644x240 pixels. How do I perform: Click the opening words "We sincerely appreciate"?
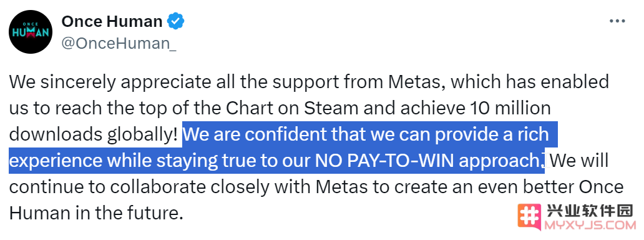109,82
